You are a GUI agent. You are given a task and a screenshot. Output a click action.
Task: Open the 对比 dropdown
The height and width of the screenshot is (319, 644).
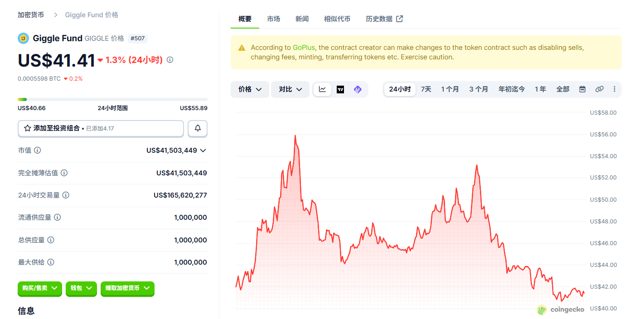tap(290, 89)
